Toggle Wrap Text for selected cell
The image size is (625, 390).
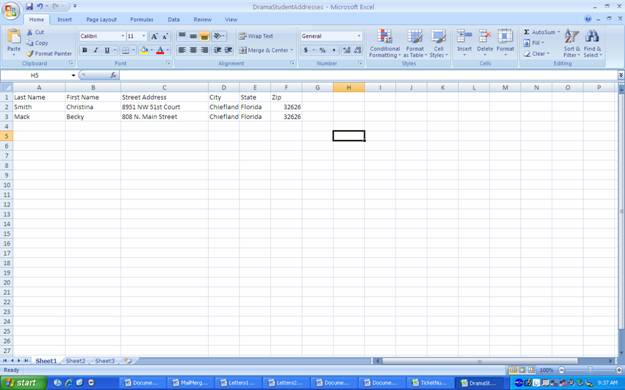tap(256, 36)
